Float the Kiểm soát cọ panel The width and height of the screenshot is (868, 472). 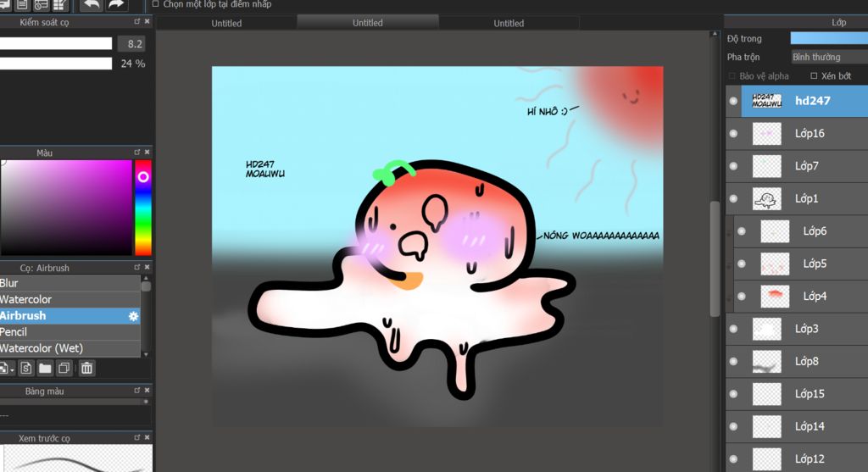[136, 21]
